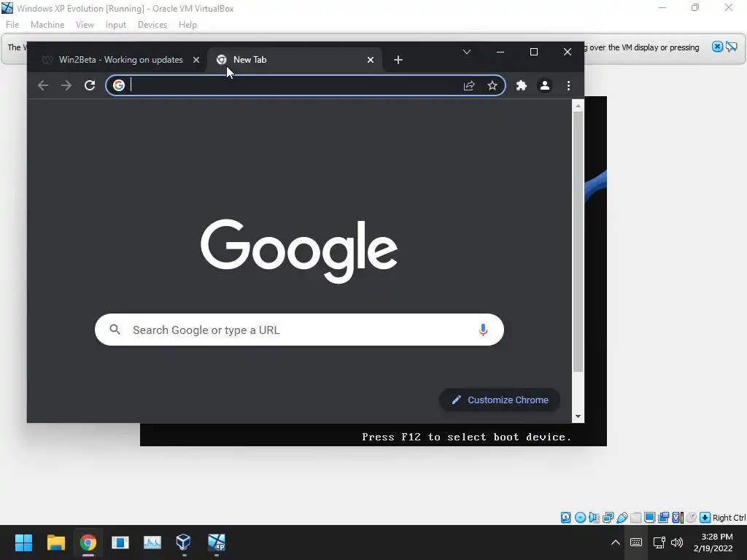Click the VirtualBox display indicator
The image size is (747, 560).
coord(649,518)
